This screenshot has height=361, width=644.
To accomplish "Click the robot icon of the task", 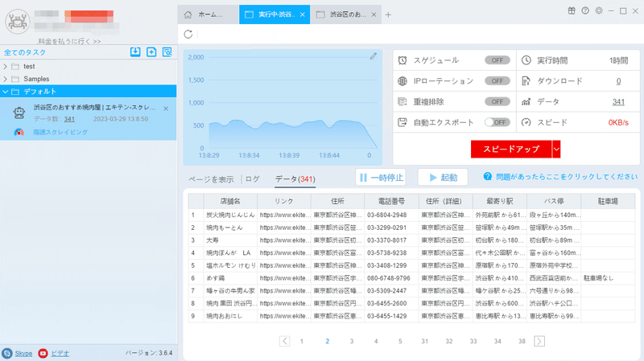I will point(19,113).
